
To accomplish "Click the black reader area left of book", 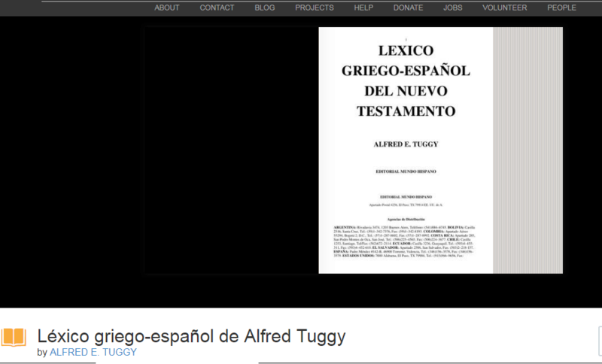I will click(71, 150).
